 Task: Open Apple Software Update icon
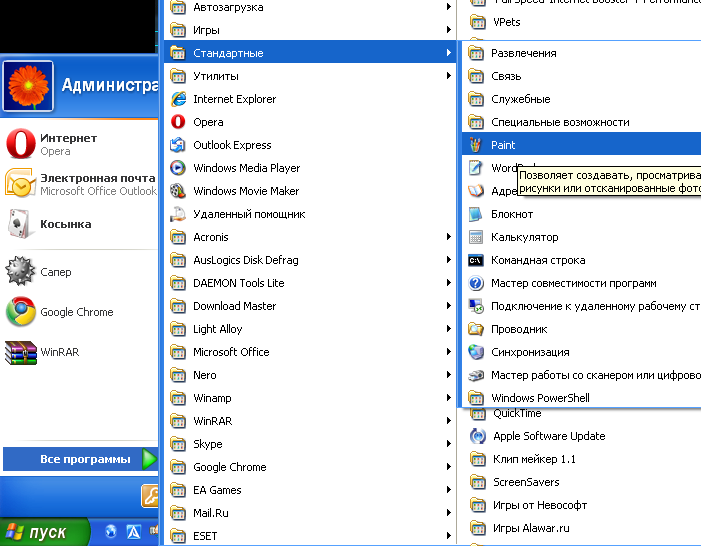click(477, 436)
